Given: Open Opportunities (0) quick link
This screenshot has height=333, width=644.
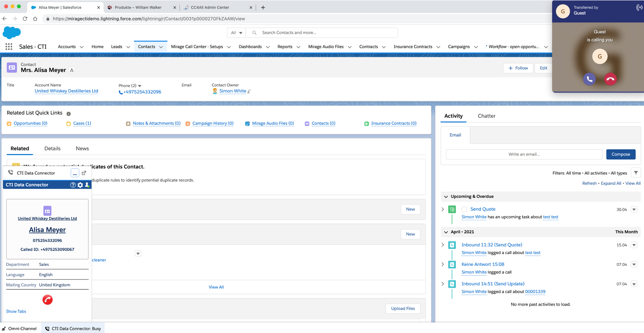Looking at the screenshot, I should (30, 124).
